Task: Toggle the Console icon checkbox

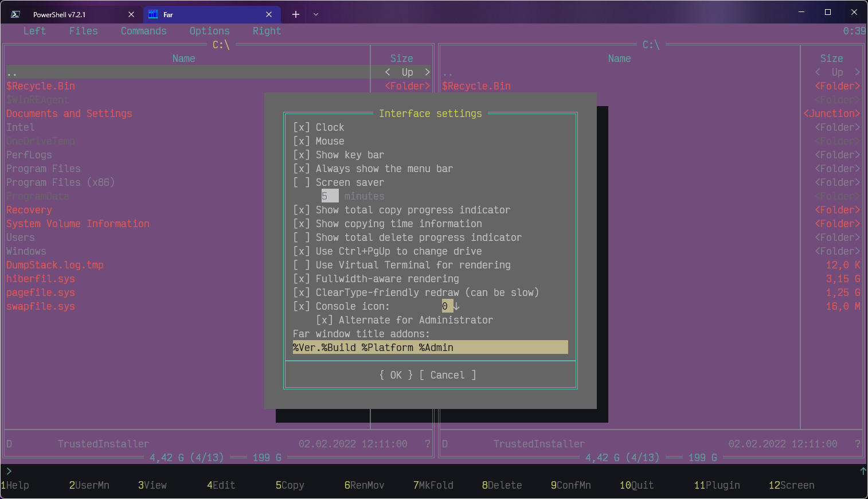Action: coord(302,306)
